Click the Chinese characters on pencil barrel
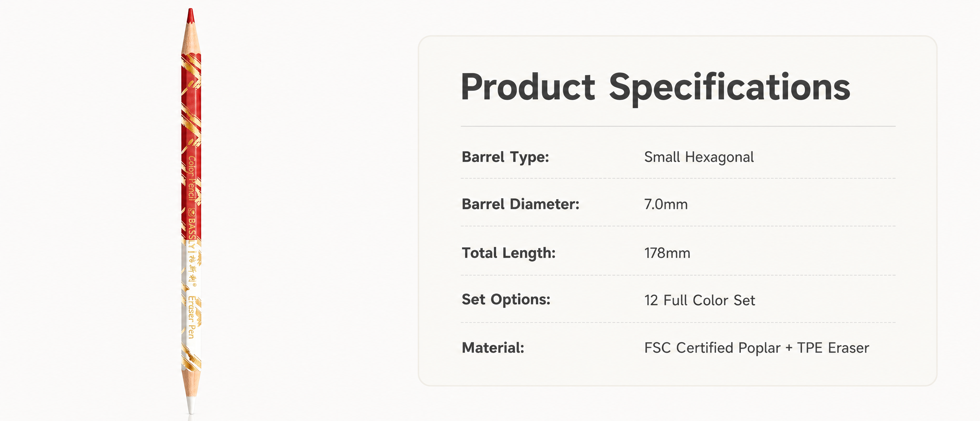 192,271
